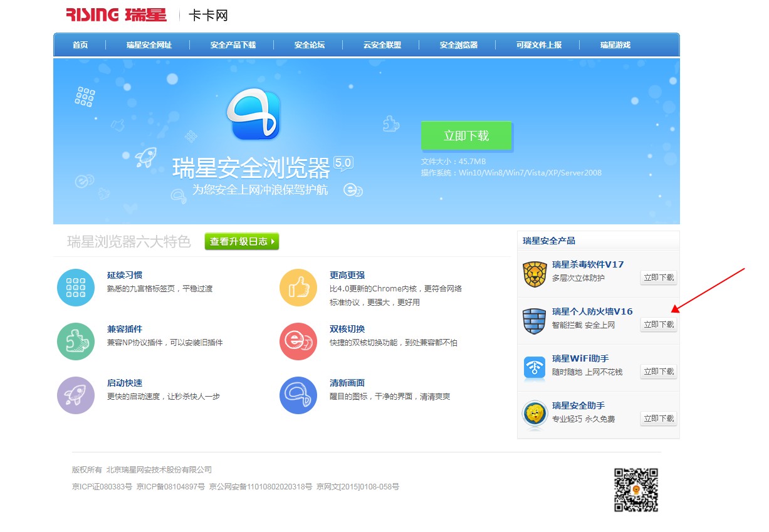Open 瑞星安全网址 in the nav bar
This screenshot has height=532, width=769.
(149, 45)
